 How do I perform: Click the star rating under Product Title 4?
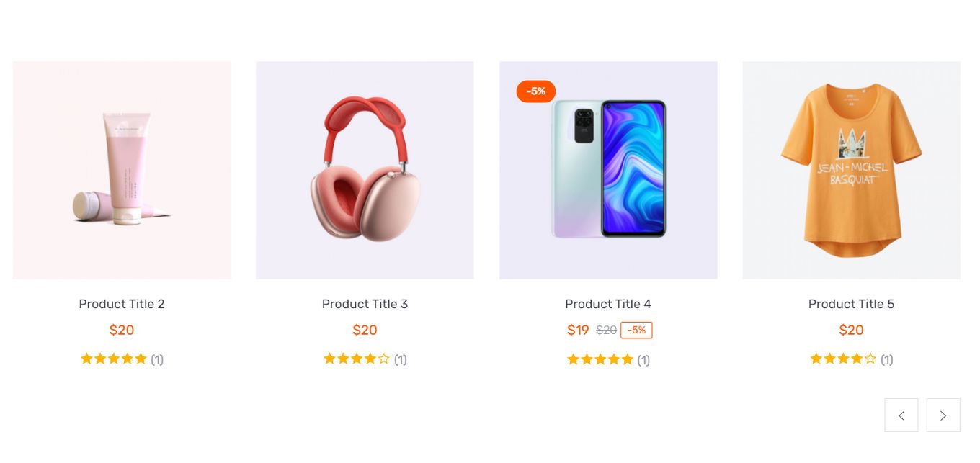pyautogui.click(x=600, y=359)
